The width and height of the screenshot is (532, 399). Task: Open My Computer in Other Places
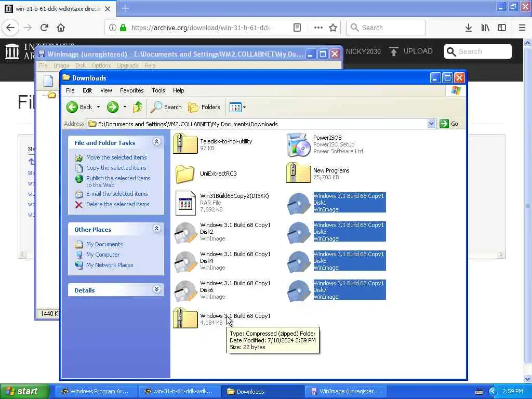[102, 255]
